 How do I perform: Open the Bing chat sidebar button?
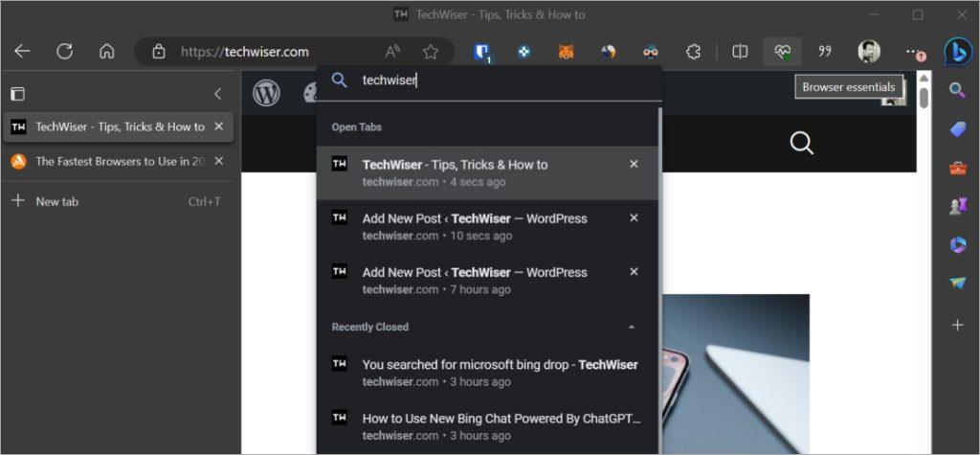point(957,52)
